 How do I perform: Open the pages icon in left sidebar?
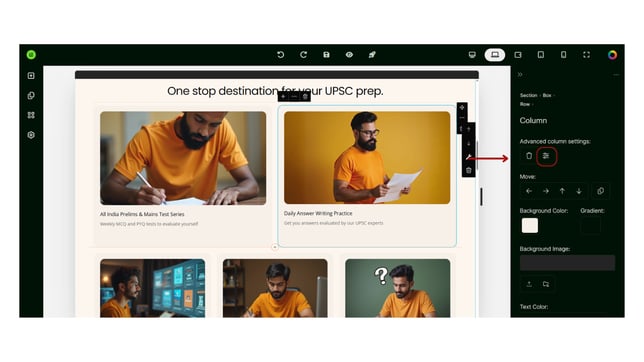pyautogui.click(x=31, y=95)
